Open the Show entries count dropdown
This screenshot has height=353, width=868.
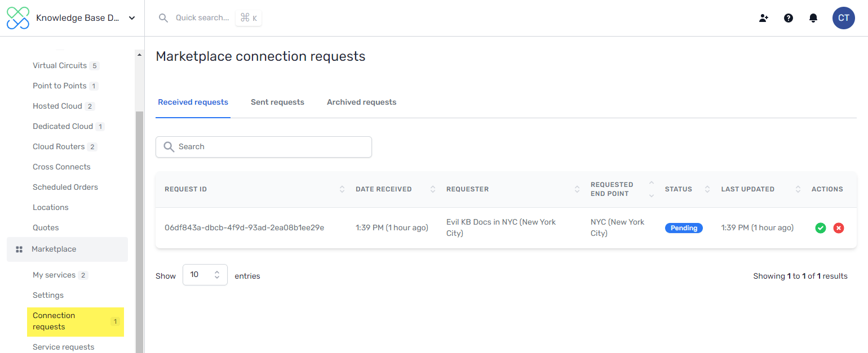coord(205,275)
